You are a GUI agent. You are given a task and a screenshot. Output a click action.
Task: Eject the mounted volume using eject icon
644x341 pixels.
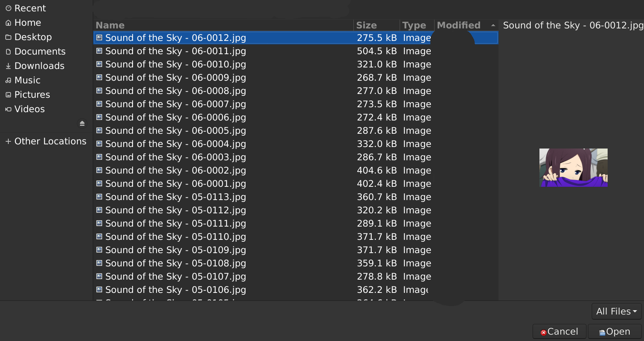(82, 124)
